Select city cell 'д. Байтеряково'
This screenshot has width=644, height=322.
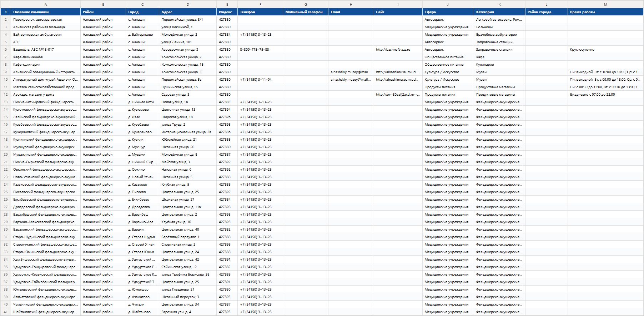point(142,35)
